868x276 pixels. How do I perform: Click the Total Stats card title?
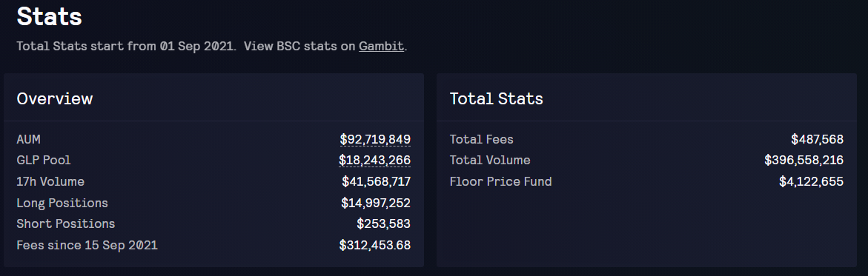pyautogui.click(x=496, y=98)
